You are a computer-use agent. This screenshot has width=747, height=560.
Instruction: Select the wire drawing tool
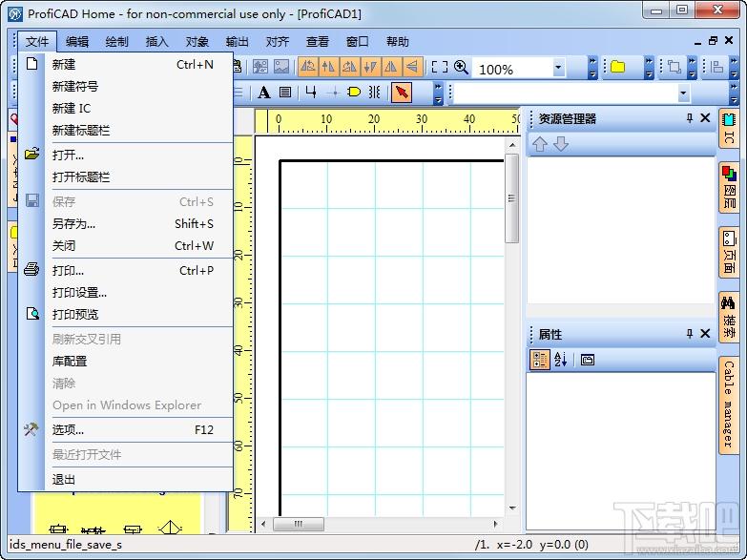pos(311,92)
